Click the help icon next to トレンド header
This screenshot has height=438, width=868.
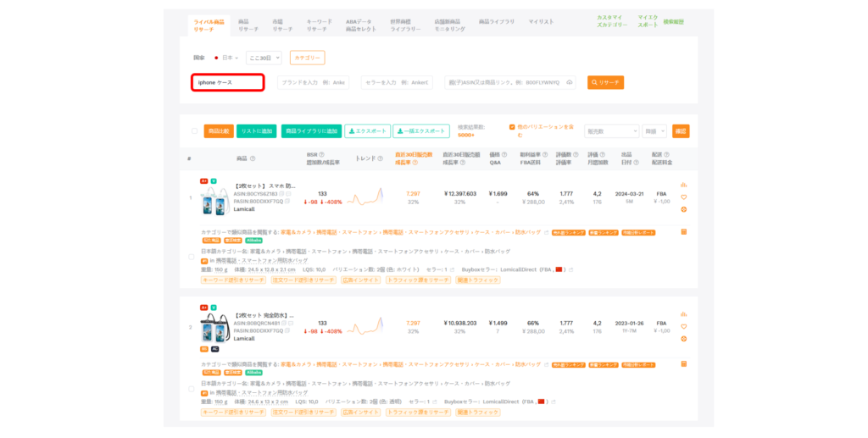(x=381, y=158)
